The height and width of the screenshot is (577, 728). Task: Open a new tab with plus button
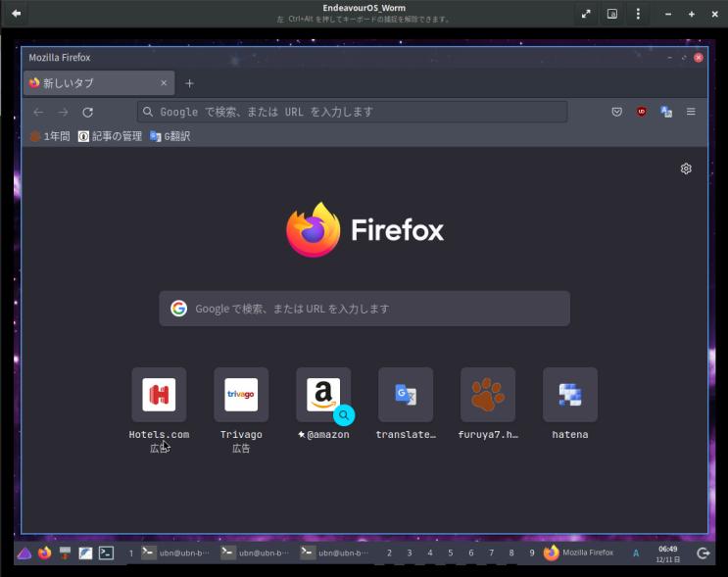click(189, 83)
